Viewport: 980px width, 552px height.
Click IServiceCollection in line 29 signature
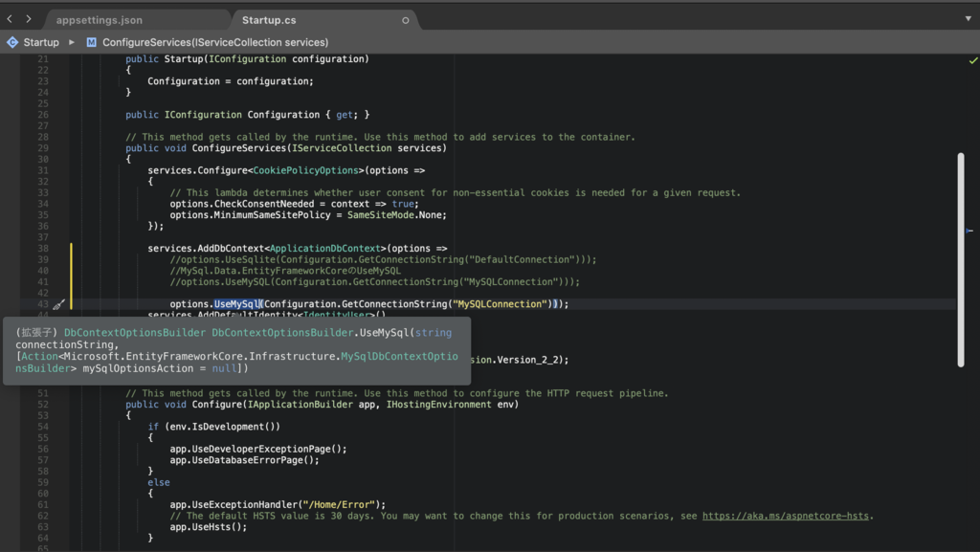pos(342,148)
